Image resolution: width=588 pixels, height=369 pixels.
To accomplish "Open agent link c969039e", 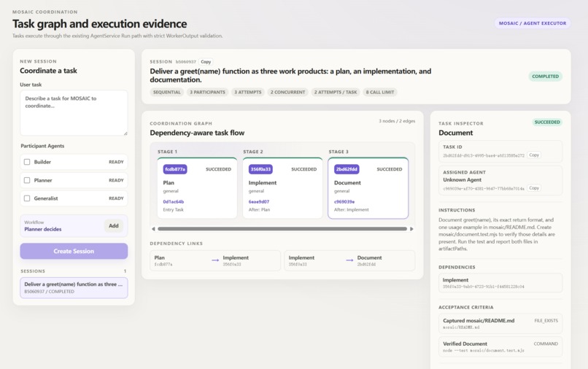I will click(344, 202).
